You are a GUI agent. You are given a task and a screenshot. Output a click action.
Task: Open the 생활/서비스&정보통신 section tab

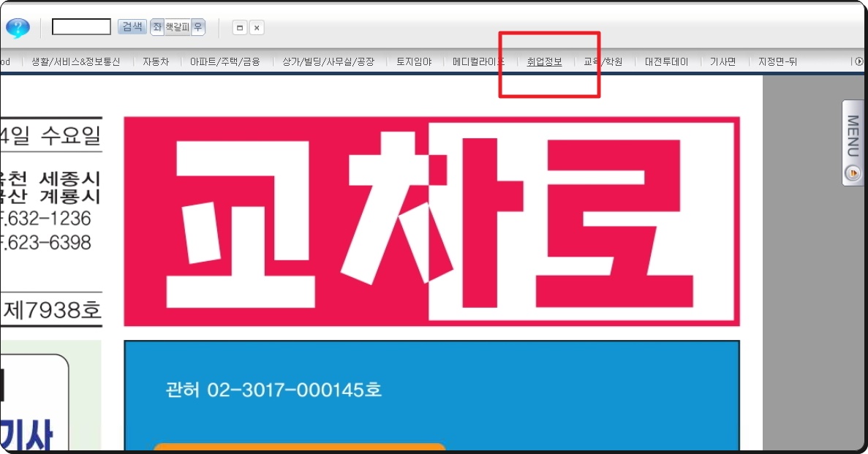click(x=76, y=61)
